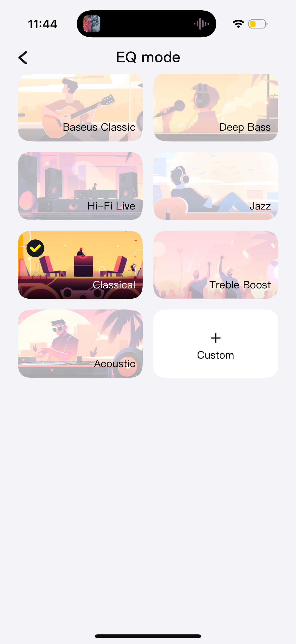Choose the Hi-Fi Live EQ mode
This screenshot has height=644, width=296.
[80, 186]
